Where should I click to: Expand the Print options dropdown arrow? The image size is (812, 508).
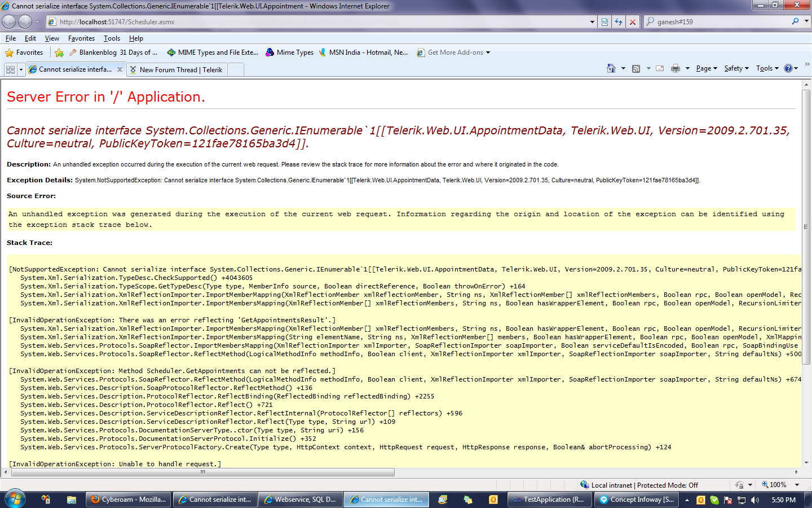(x=687, y=68)
